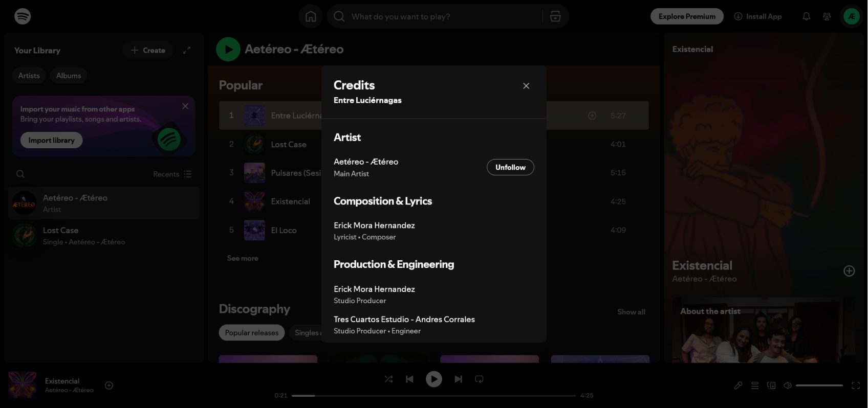This screenshot has height=408, width=868.
Task: Dismiss the Import your music banner
Action: click(x=185, y=106)
